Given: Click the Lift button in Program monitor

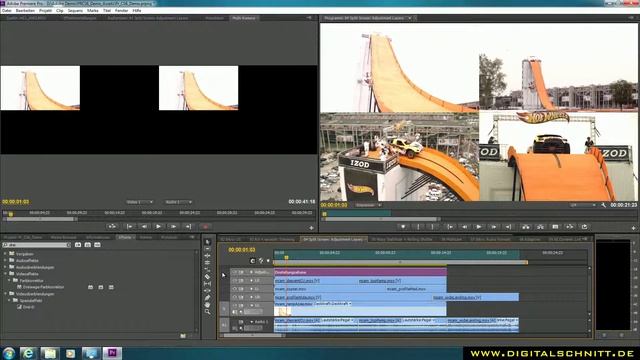Looking at the screenshot, I should (x=526, y=227).
